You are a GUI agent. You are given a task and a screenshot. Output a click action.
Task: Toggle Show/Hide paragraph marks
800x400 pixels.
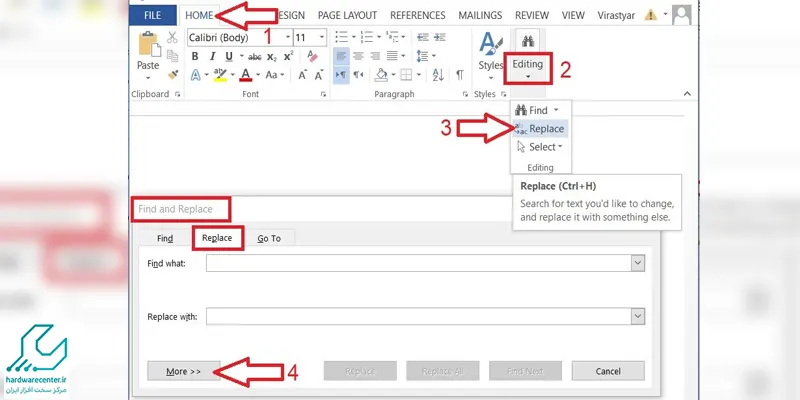point(460,75)
